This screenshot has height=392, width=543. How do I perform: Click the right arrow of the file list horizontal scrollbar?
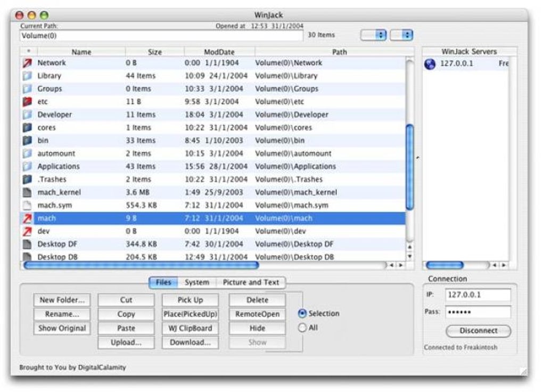tap(401, 265)
